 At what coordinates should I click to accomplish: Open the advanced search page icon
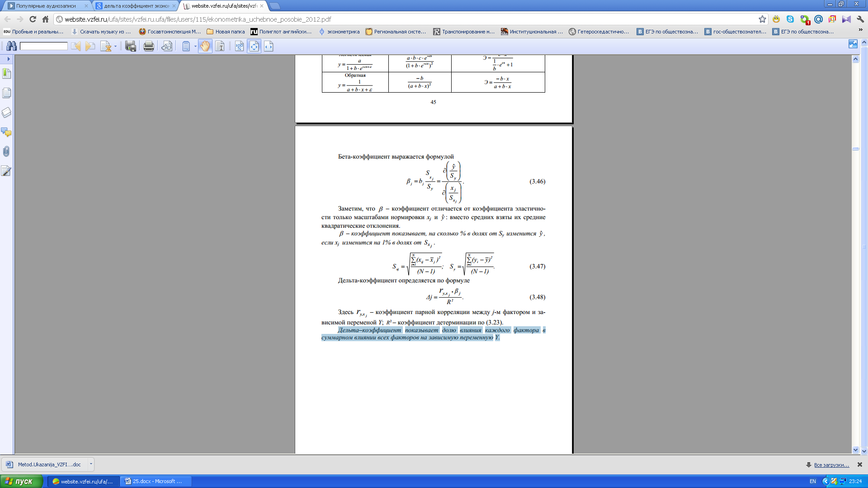[x=105, y=46]
